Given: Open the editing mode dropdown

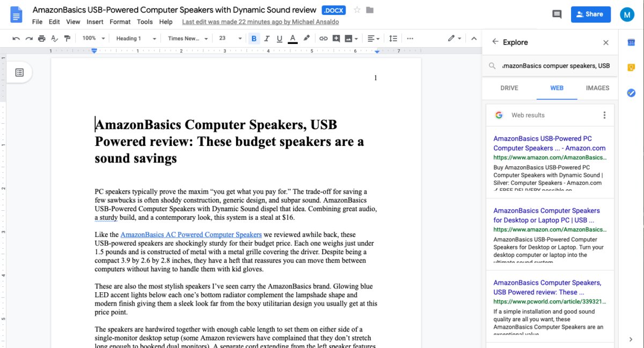Looking at the screenshot, I should 455,39.
